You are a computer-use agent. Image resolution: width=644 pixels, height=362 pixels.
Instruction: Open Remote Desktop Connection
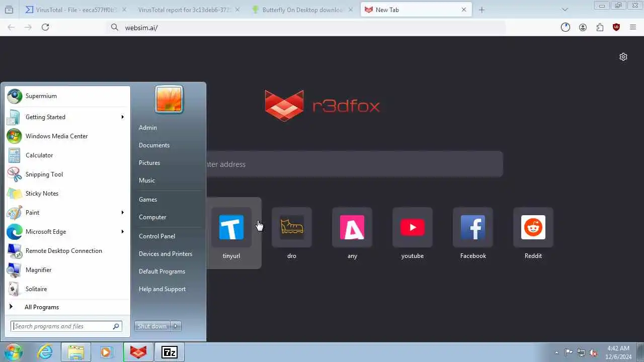pos(67,251)
